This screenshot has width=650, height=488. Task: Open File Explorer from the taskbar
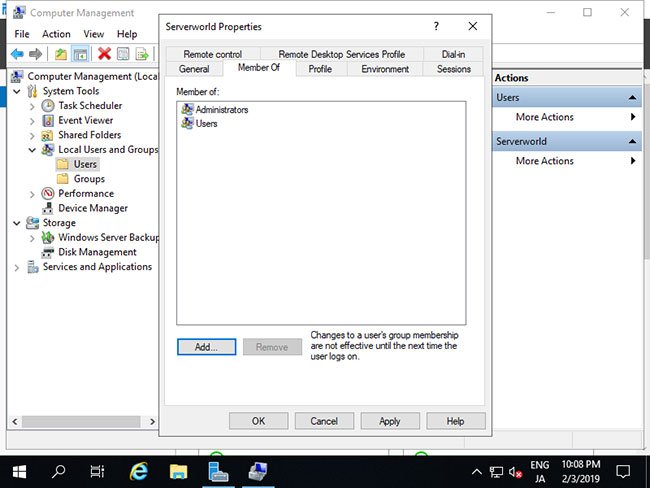click(x=178, y=472)
